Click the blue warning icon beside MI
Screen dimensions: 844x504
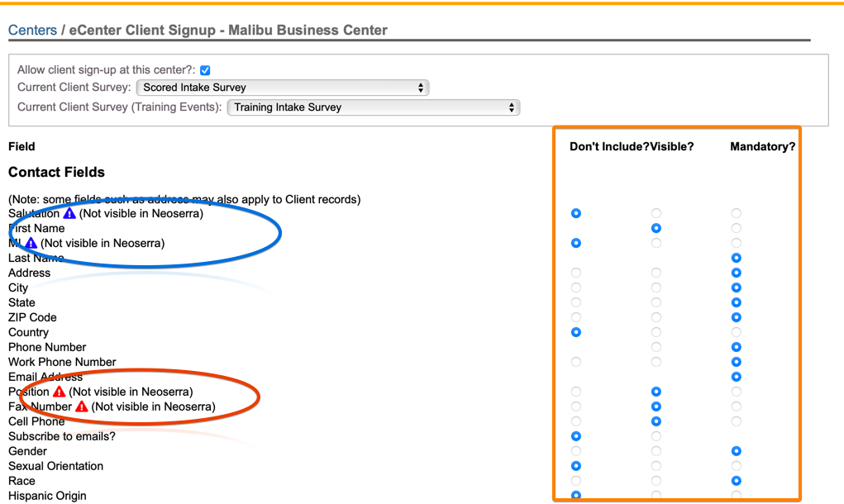pyautogui.click(x=31, y=244)
